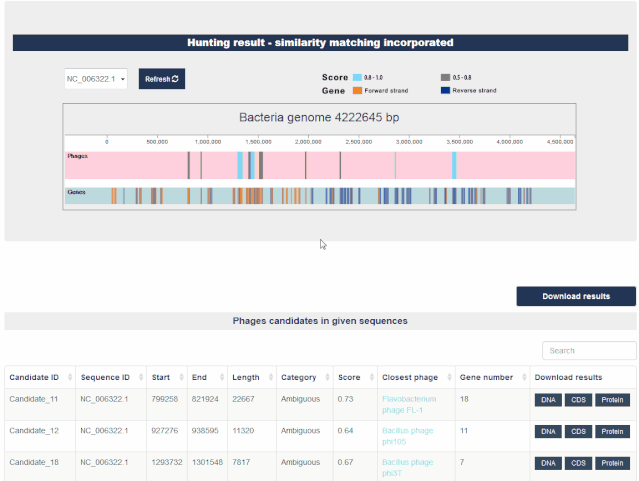Click in the Search input field
Image resolution: width=639 pixels, height=481 pixels.
[589, 351]
